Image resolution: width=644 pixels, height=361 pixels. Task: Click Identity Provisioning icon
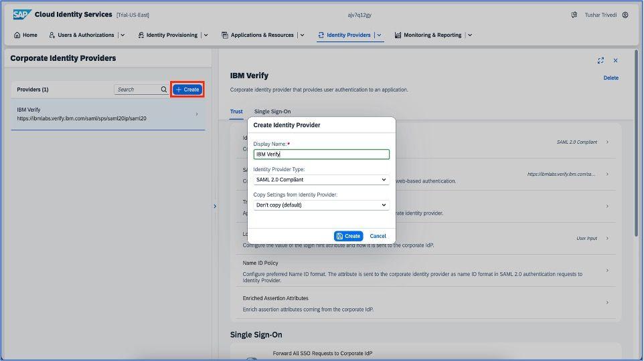click(141, 35)
